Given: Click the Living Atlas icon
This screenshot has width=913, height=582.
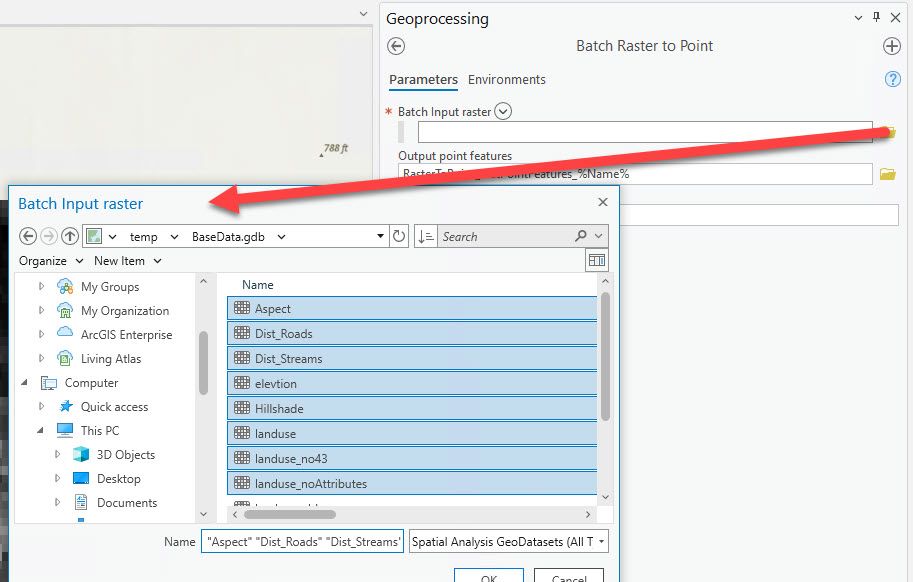Looking at the screenshot, I should pos(65,359).
